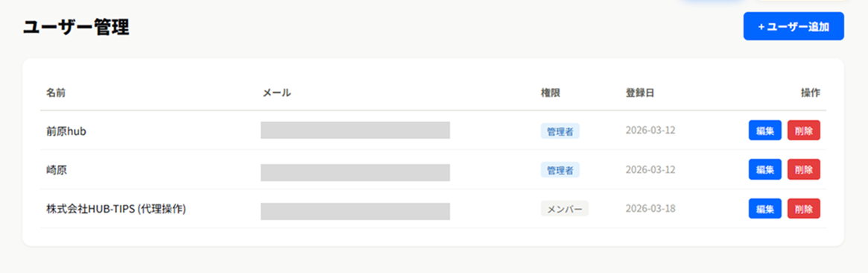Click the 操作 column header
The height and width of the screenshot is (273, 868).
pos(811,93)
